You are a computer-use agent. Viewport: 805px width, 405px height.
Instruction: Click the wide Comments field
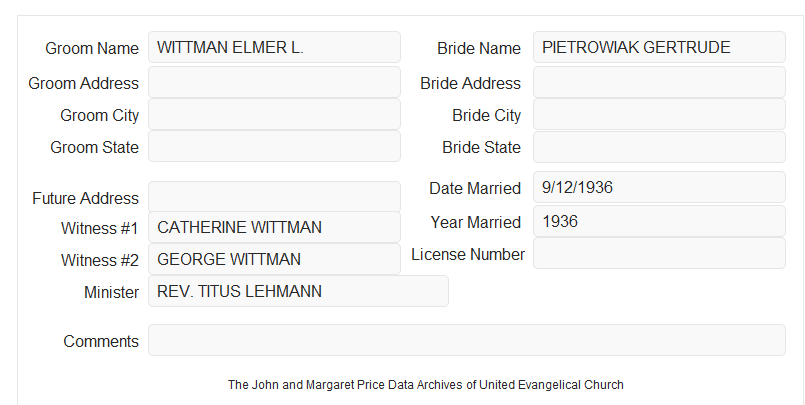(467, 340)
